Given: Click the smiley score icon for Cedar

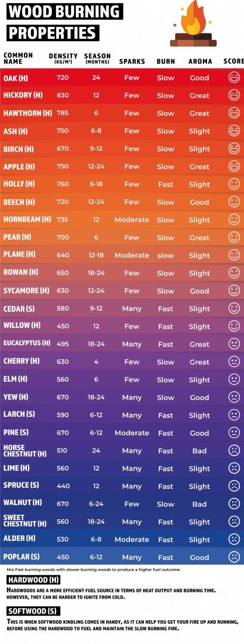Looking at the screenshot, I should coord(234,308).
